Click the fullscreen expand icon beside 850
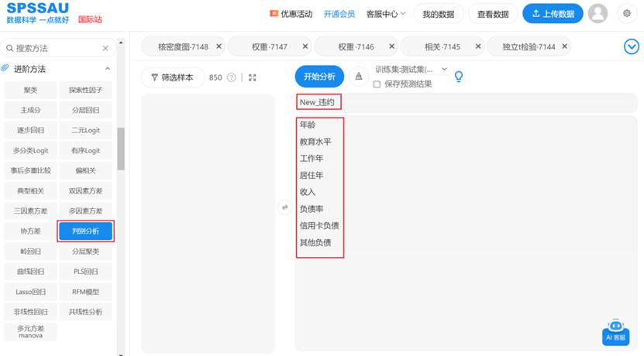The image size is (644, 356). coord(252,77)
